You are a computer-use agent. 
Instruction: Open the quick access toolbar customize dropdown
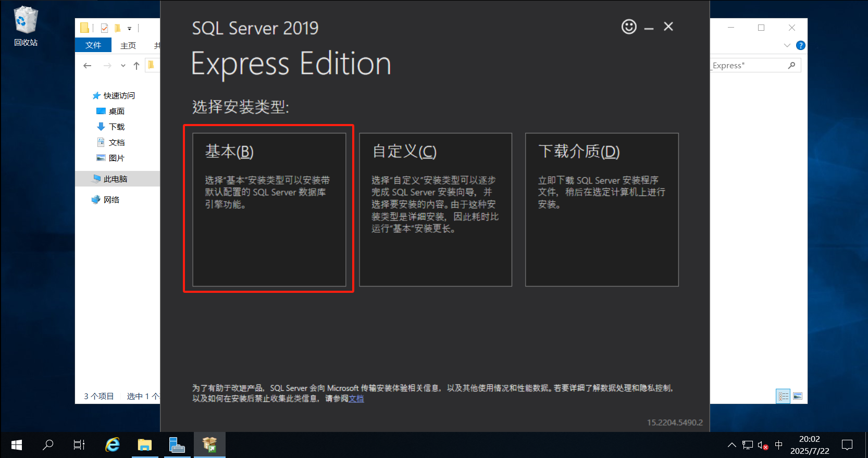click(129, 29)
